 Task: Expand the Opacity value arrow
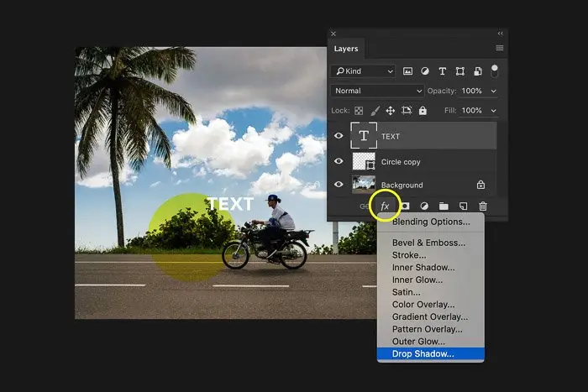click(494, 91)
